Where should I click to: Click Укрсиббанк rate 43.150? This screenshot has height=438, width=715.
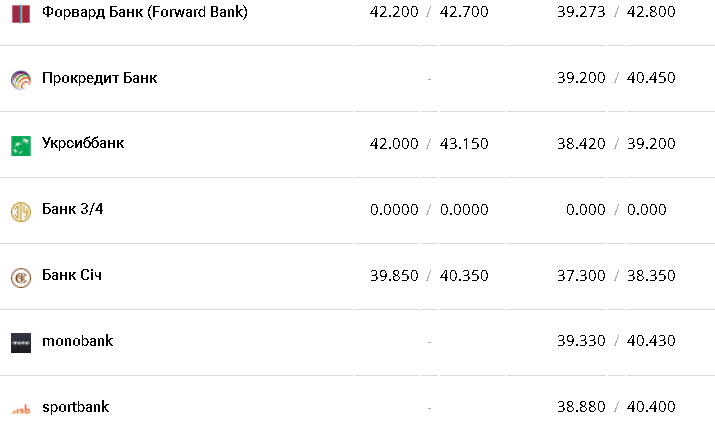[464, 144]
